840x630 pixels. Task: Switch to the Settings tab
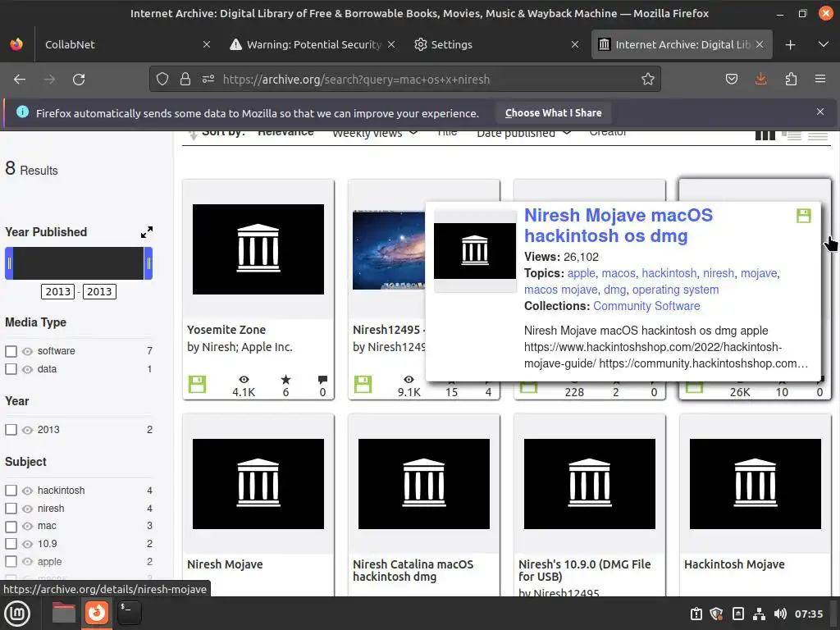[x=496, y=44]
